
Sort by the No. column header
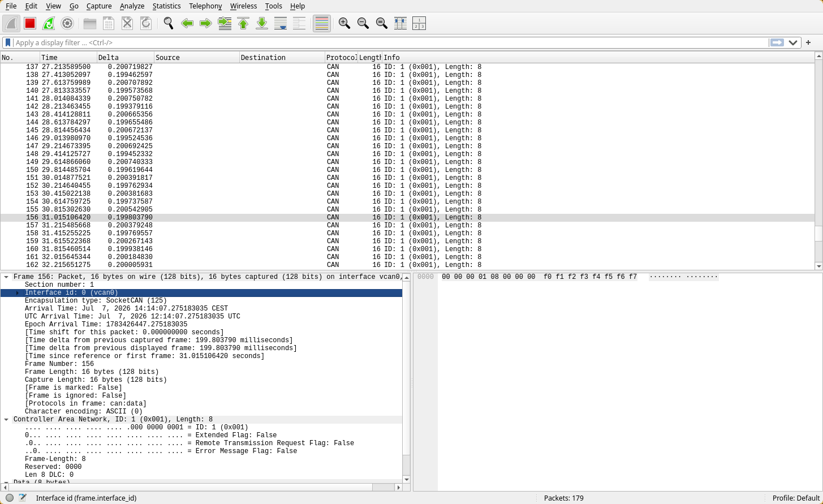[20, 57]
